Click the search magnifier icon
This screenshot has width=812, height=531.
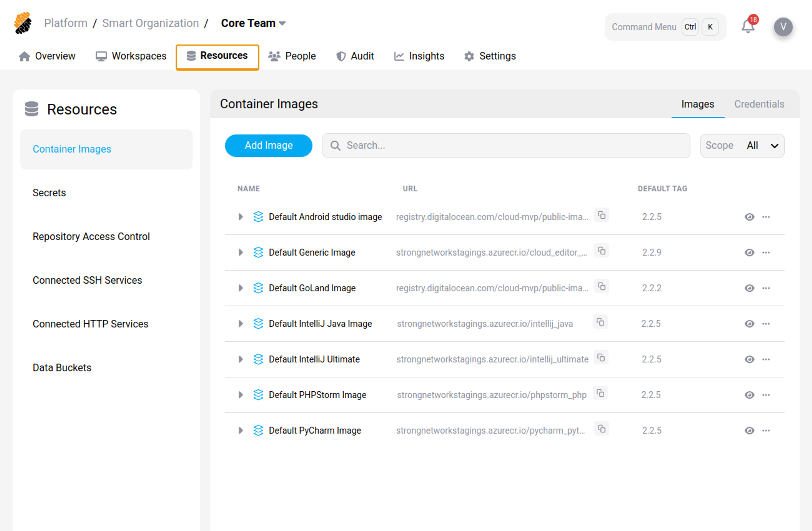tap(335, 146)
